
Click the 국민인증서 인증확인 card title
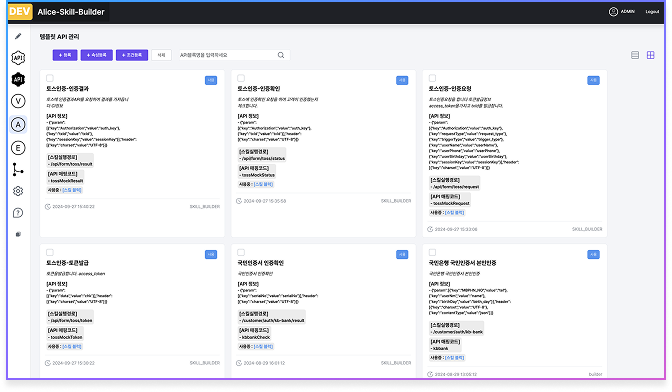(261, 263)
